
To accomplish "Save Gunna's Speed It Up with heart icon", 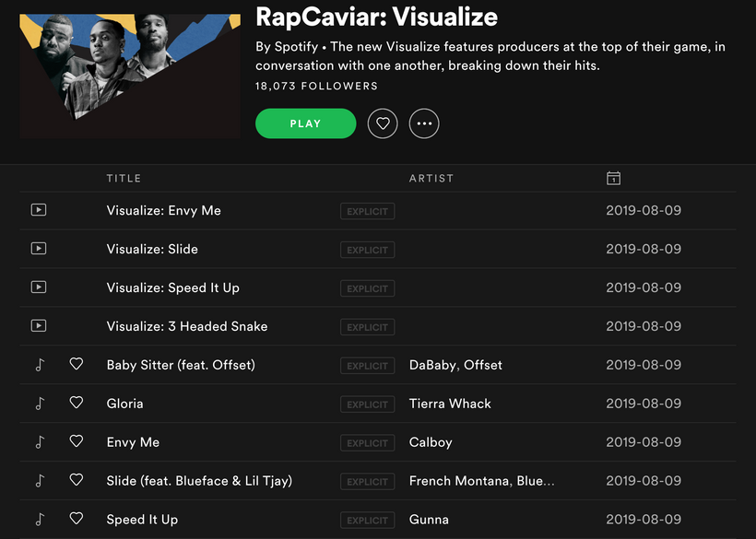I will [x=77, y=518].
